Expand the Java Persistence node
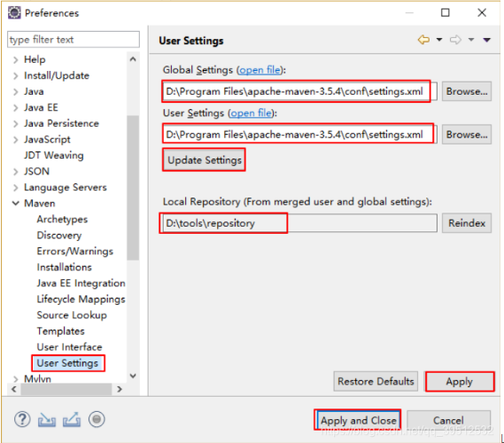504x443 pixels. (x=15, y=124)
